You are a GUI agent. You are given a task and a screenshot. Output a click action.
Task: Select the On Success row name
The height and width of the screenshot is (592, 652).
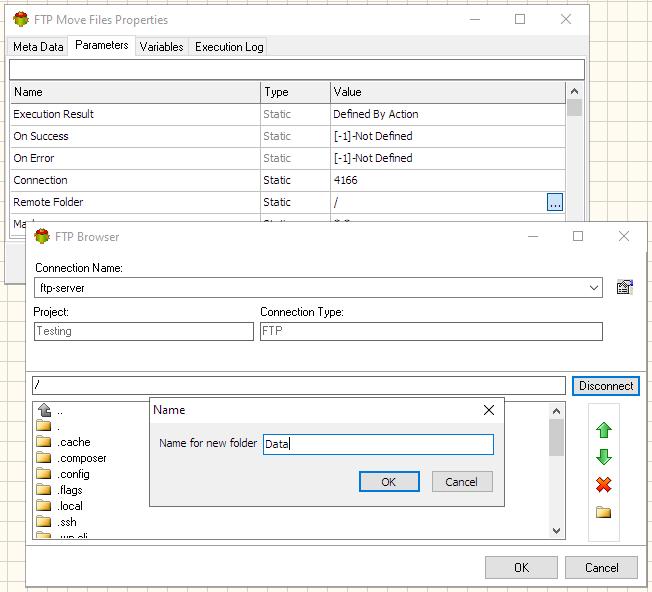point(41,136)
